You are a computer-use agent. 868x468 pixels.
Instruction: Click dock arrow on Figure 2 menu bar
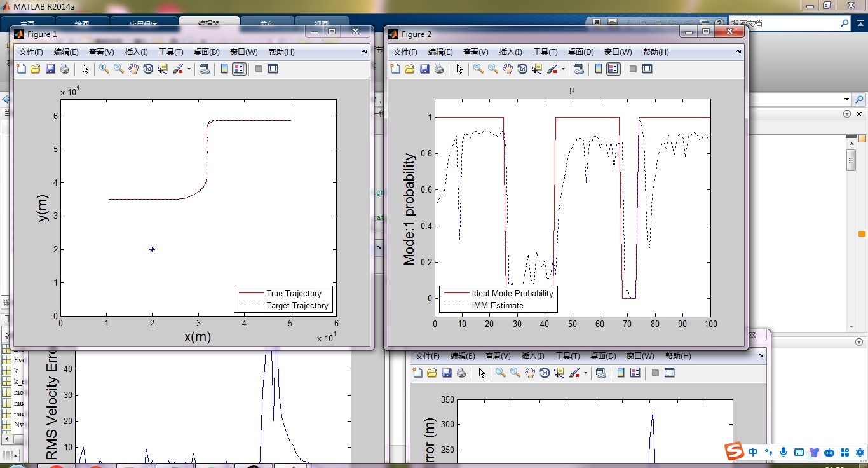[x=739, y=52]
